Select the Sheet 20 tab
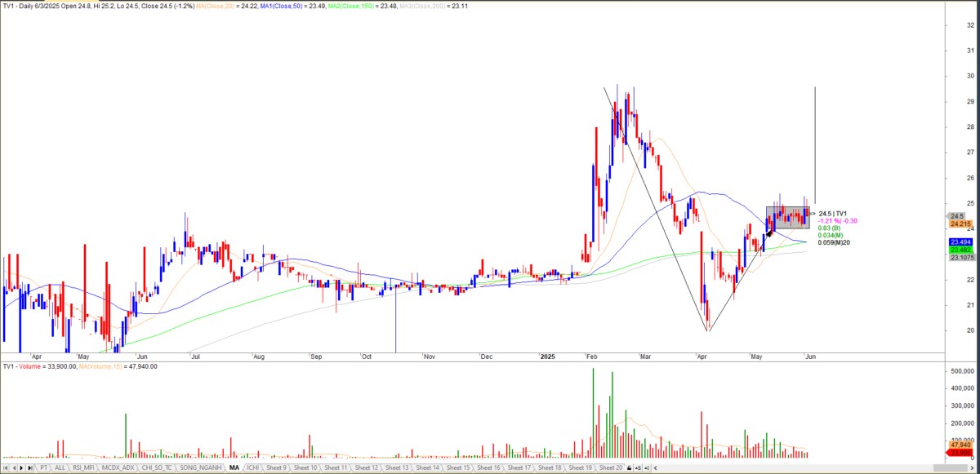980x474 pixels. coord(611,467)
